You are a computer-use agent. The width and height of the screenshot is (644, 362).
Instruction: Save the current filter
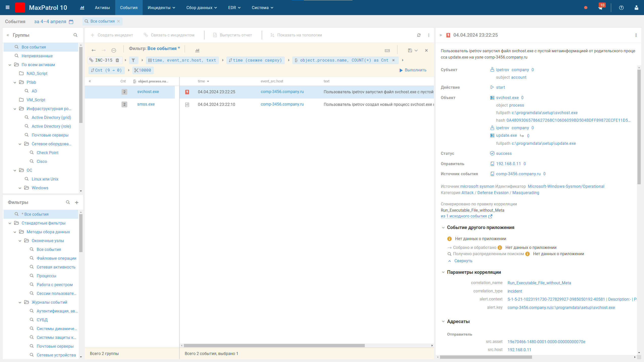coord(410,50)
